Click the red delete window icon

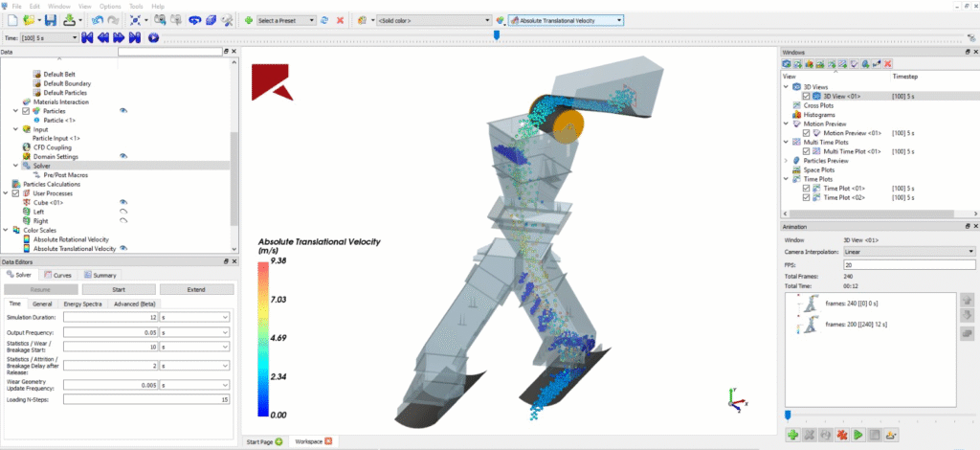889,63
